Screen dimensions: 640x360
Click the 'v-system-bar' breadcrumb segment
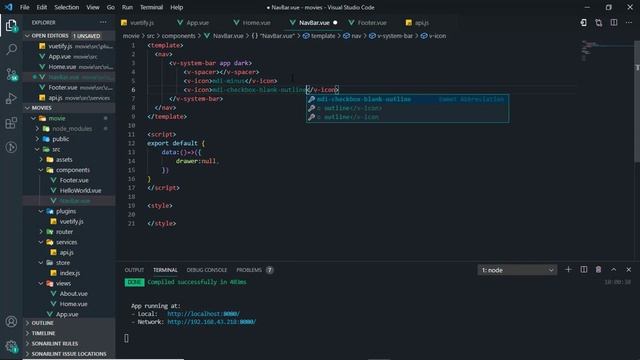395,36
